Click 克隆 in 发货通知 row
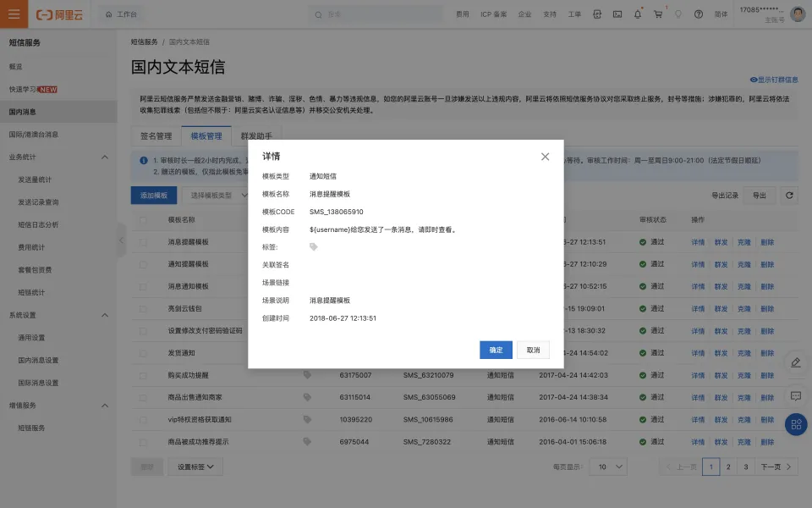This screenshot has width=812, height=508. coord(744,353)
